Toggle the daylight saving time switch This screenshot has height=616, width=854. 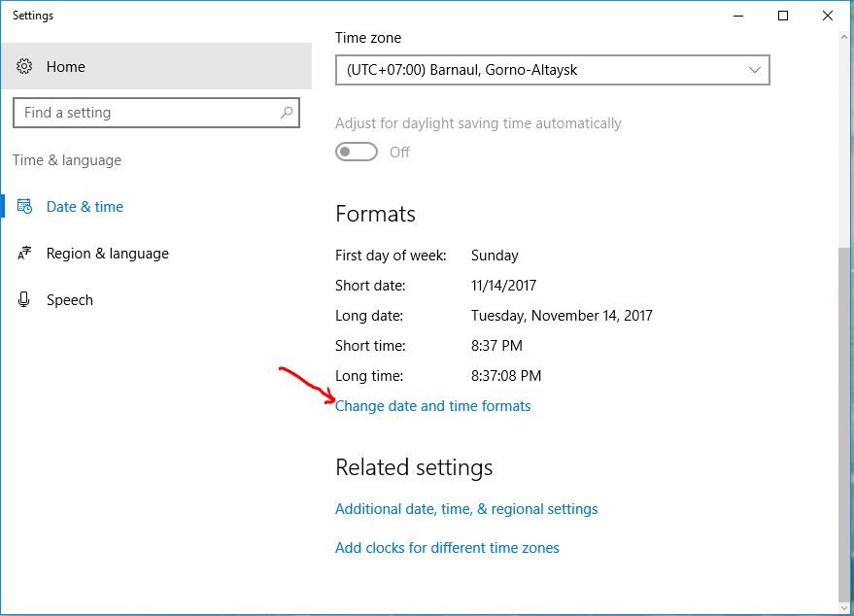[x=357, y=153]
